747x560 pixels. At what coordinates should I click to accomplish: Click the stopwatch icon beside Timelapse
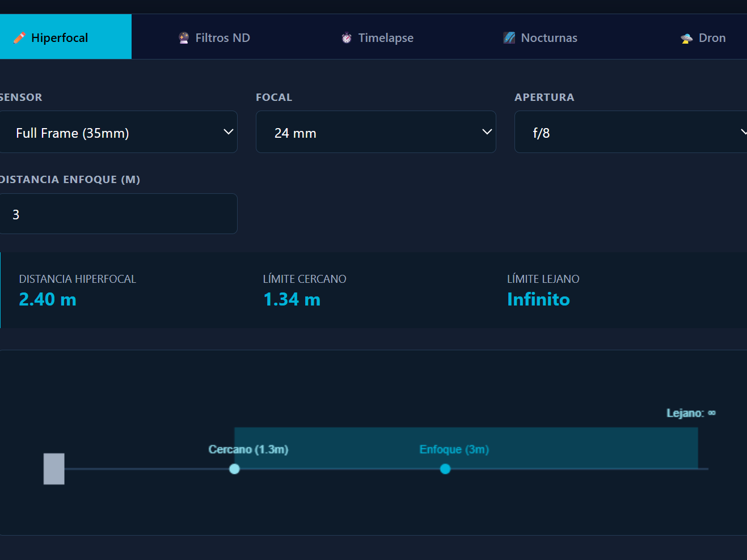(347, 38)
